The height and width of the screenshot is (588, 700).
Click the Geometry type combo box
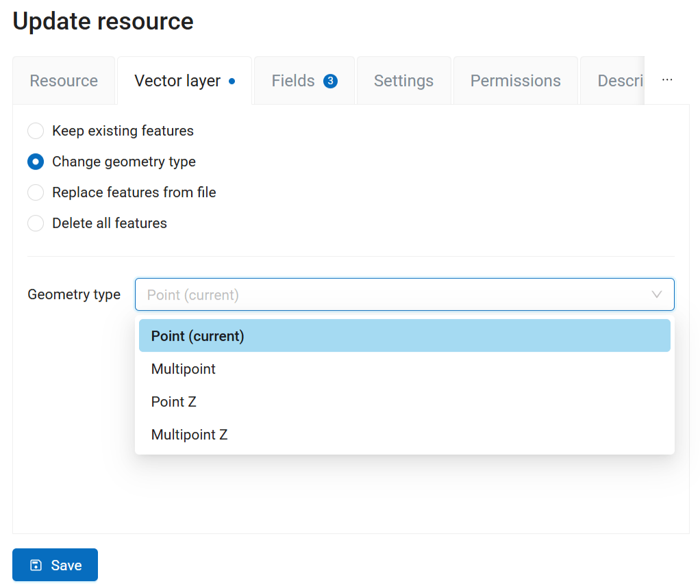pyautogui.click(x=405, y=294)
